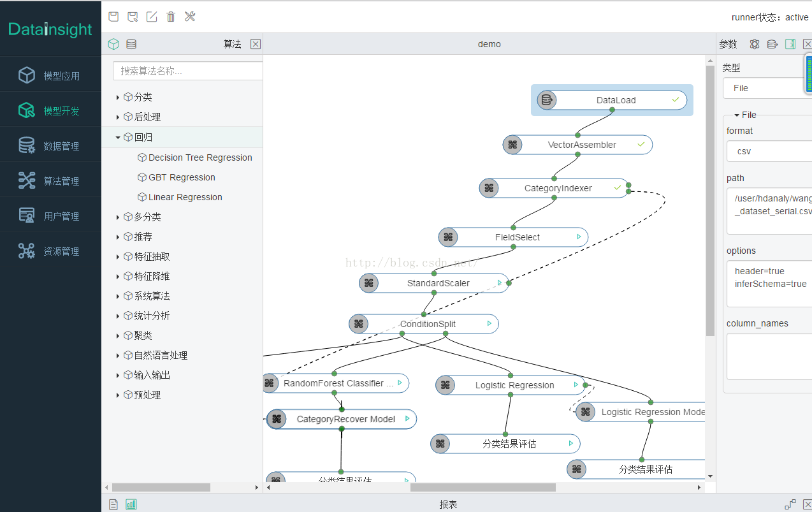This screenshot has width=812, height=512.
Task: Click the path text field
Action: point(769,211)
